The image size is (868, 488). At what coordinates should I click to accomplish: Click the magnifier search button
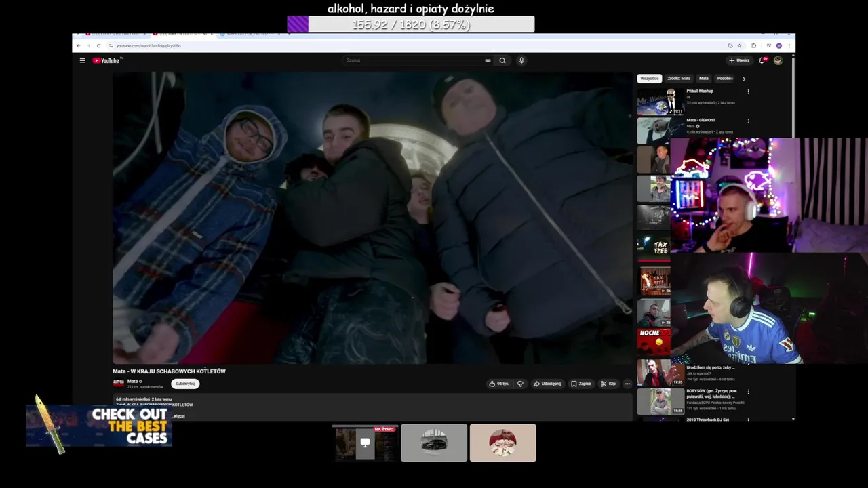tap(502, 60)
